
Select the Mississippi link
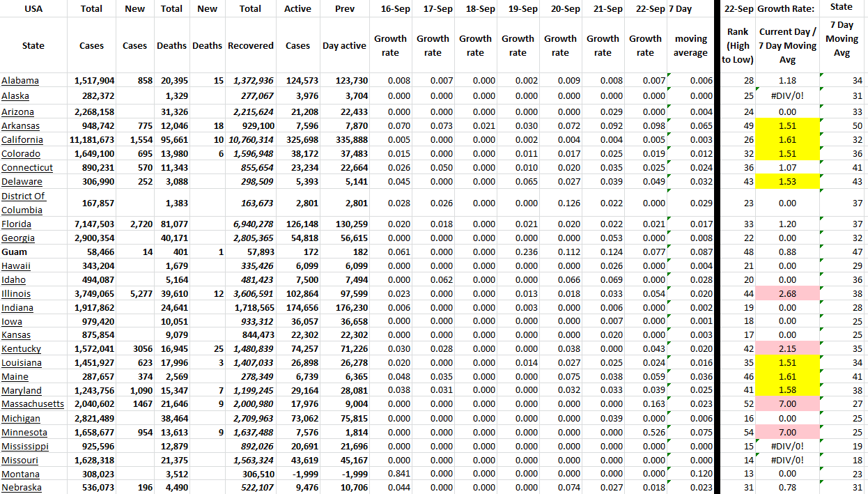pyautogui.click(x=25, y=447)
